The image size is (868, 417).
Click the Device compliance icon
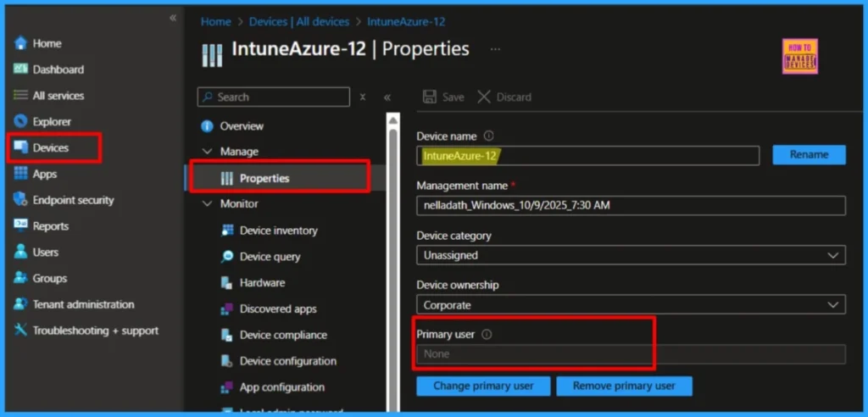click(227, 335)
